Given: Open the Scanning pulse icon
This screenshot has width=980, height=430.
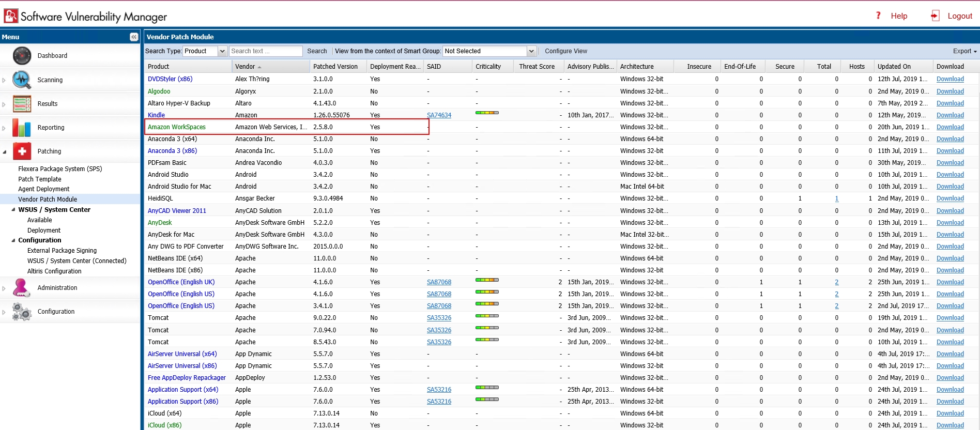Looking at the screenshot, I should point(22,80).
